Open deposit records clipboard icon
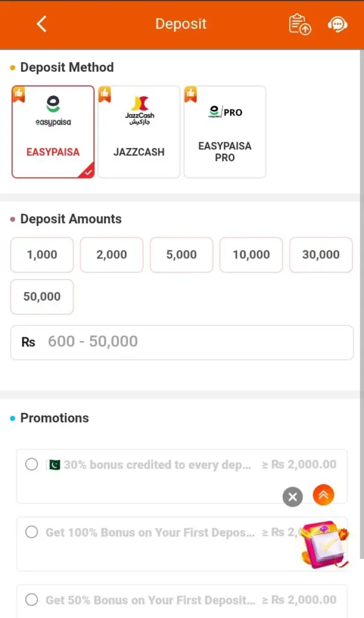Viewport: 364px width, 618px height. [x=299, y=24]
